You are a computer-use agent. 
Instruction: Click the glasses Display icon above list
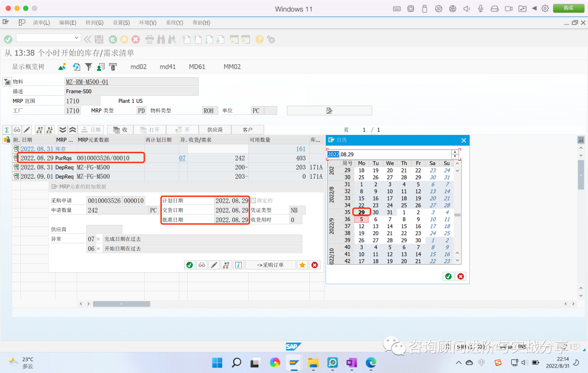pyautogui.click(x=17, y=130)
